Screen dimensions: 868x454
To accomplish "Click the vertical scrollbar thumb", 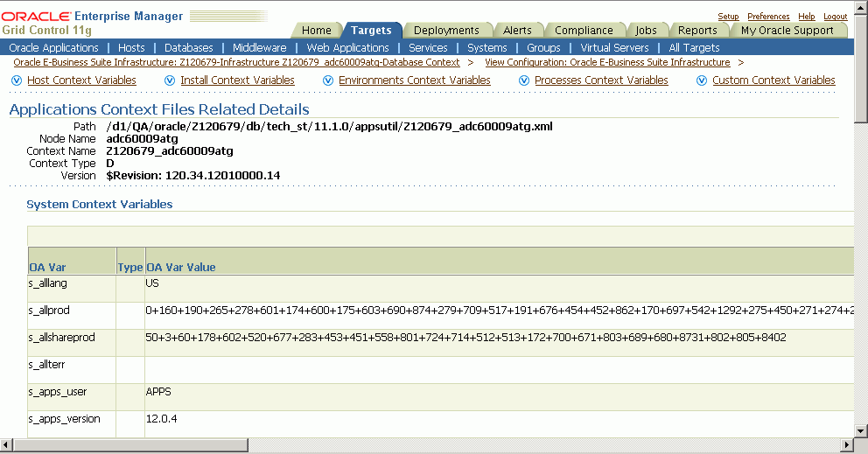I will 861,68.
